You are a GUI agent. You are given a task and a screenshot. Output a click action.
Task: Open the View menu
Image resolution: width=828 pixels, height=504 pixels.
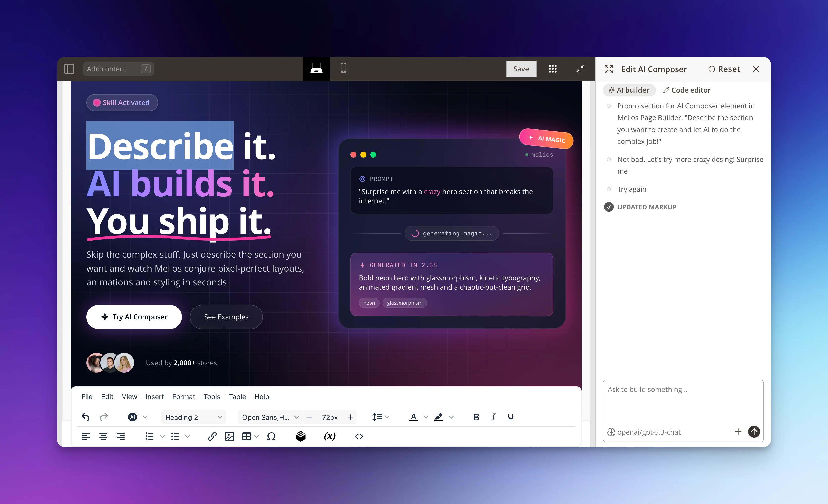(x=129, y=397)
